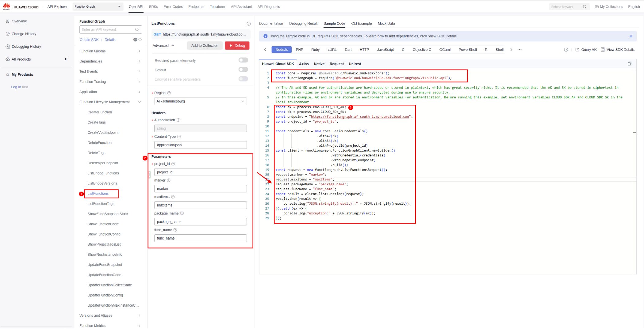Expand the Function Quotas section

pos(110,51)
